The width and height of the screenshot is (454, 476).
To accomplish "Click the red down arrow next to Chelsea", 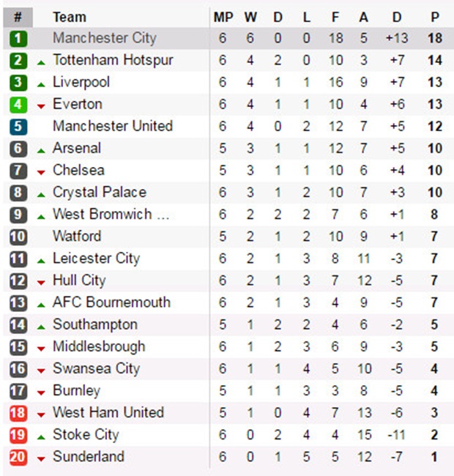I will coord(41,171).
